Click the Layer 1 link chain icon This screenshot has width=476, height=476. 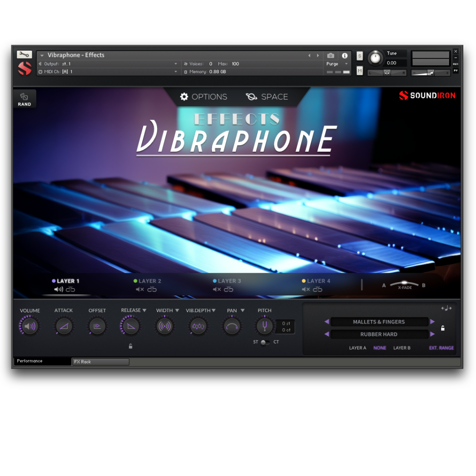coord(71,290)
